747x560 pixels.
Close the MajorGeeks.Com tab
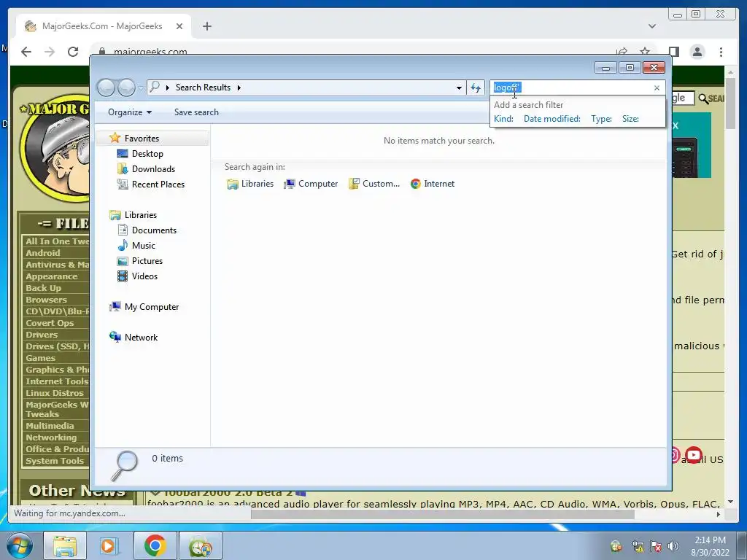179,26
